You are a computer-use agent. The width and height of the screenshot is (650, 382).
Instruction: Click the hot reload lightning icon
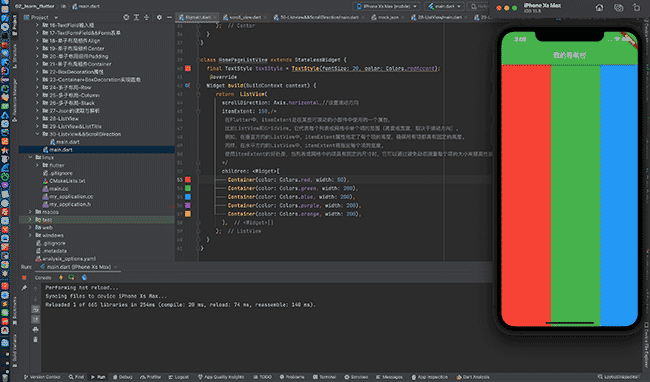(x=61, y=278)
